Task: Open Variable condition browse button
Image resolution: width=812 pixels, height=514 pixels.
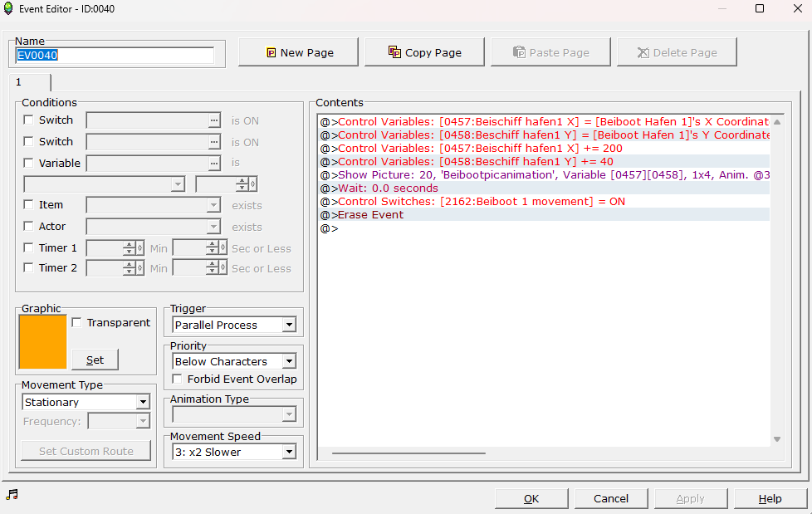Action: pos(214,164)
